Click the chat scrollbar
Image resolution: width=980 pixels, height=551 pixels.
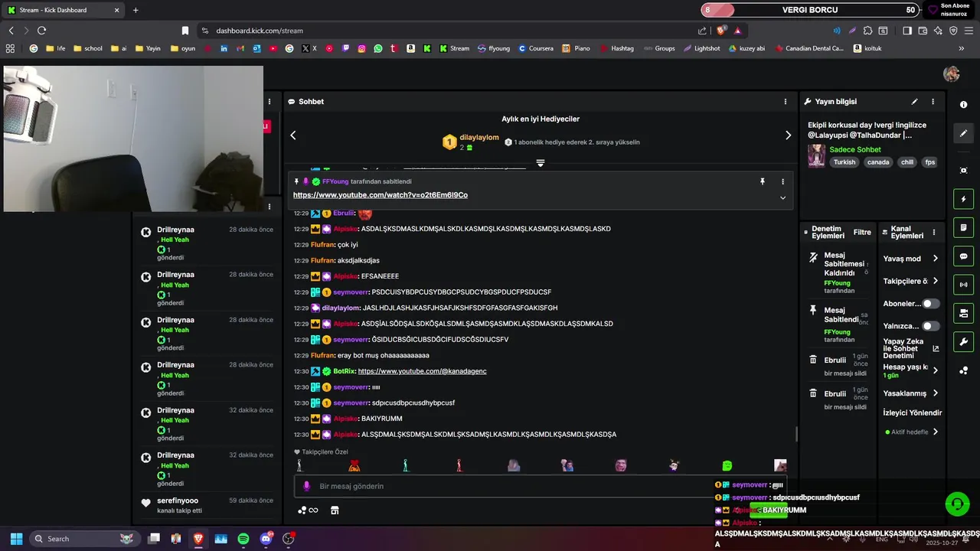(796, 434)
